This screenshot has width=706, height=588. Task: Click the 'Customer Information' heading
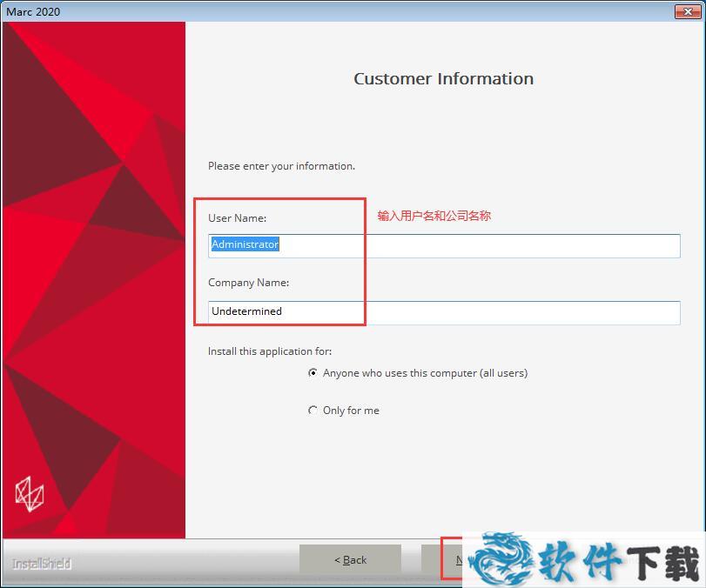[443, 79]
